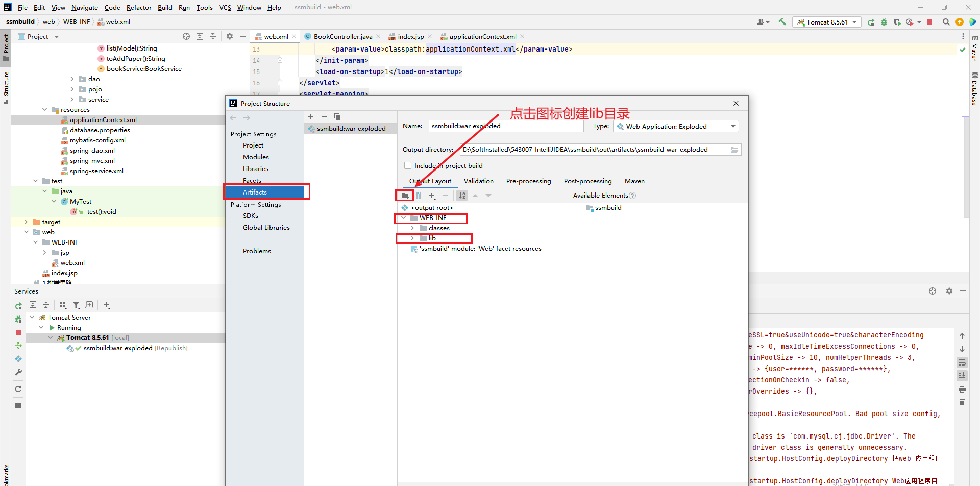Open the Tomcat 8.5.61 run configuration dropdown
Screen dimensions: 980x486
click(827, 22)
